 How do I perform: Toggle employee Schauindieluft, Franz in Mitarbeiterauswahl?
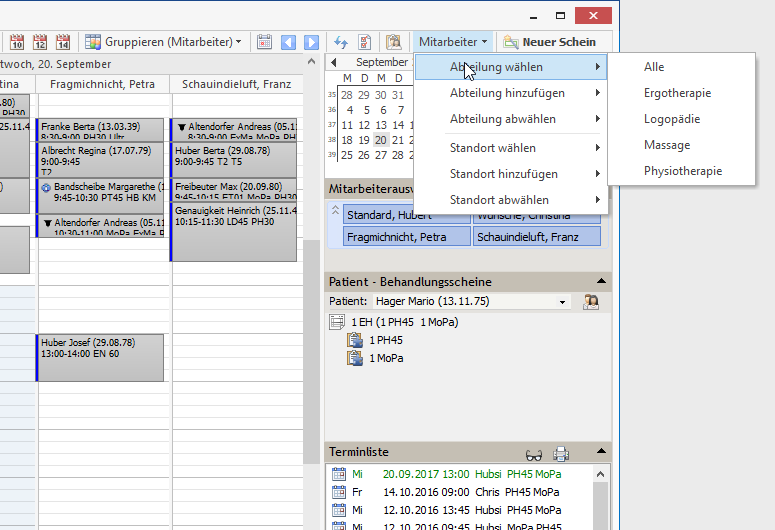tap(538, 237)
